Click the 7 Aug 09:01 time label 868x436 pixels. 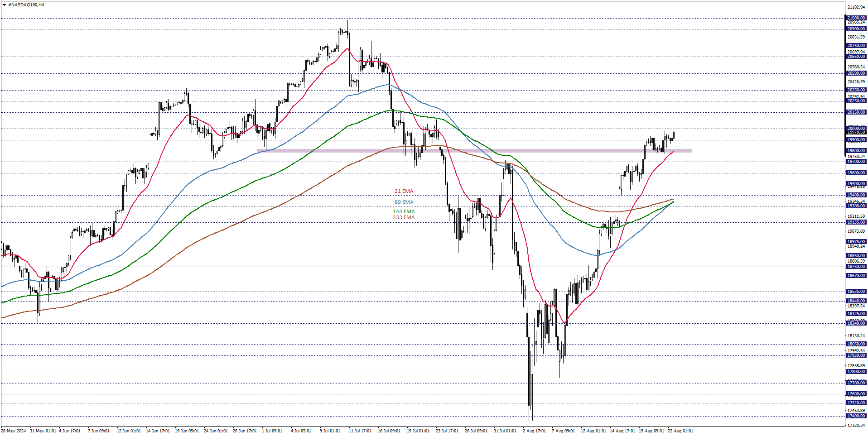[563, 431]
